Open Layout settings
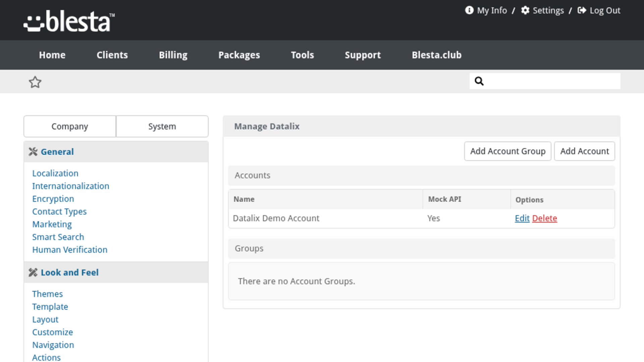Viewport: 644px width, 362px height. [45, 319]
